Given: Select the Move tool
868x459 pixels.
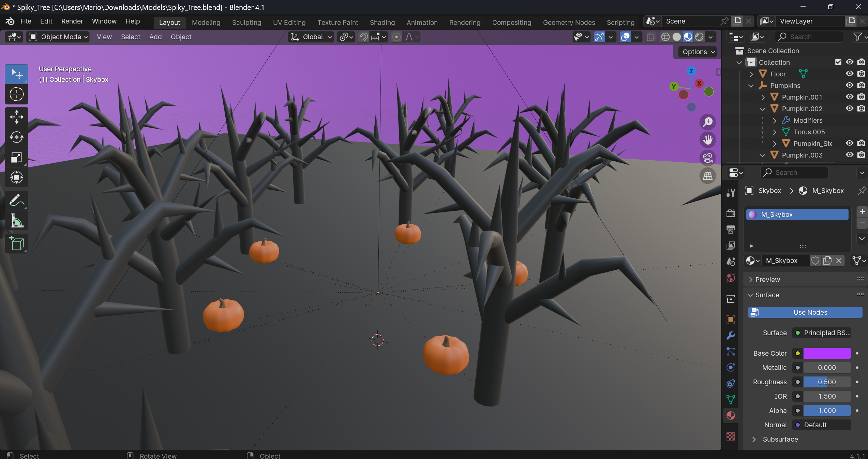Looking at the screenshot, I should pyautogui.click(x=16, y=117).
